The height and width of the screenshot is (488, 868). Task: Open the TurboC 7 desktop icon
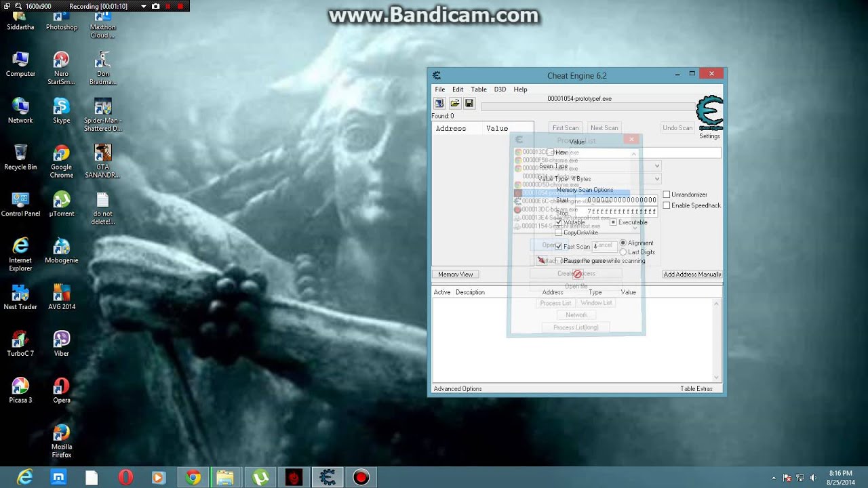(x=20, y=344)
